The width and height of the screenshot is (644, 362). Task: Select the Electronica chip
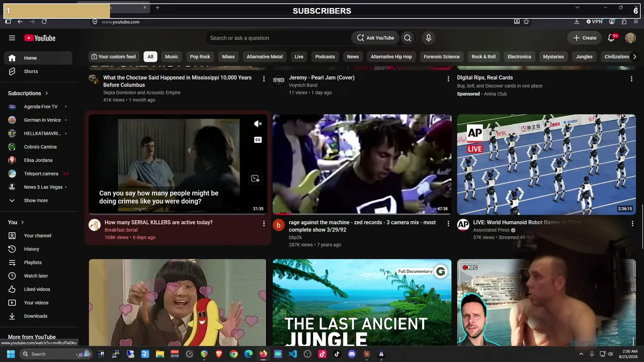click(519, 57)
